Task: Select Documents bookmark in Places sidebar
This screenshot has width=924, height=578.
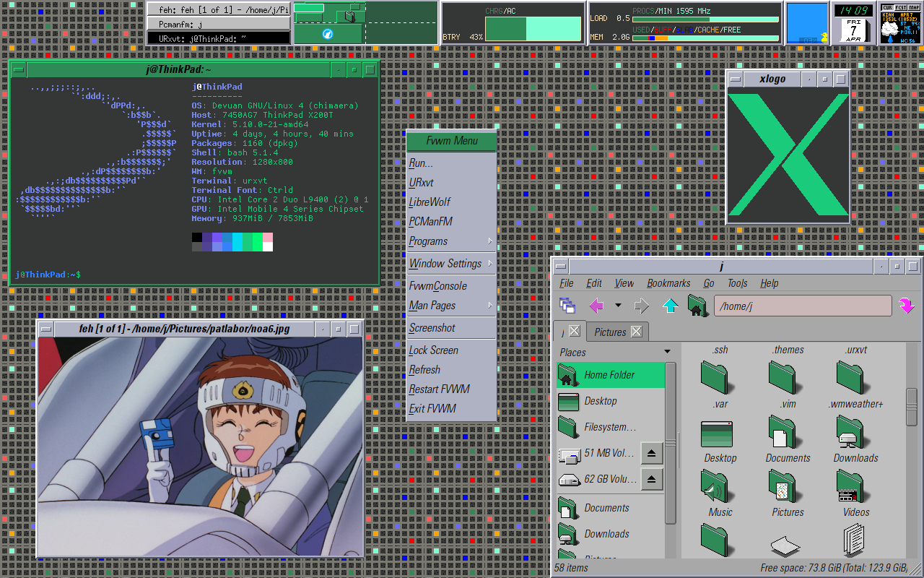Action: (611, 508)
